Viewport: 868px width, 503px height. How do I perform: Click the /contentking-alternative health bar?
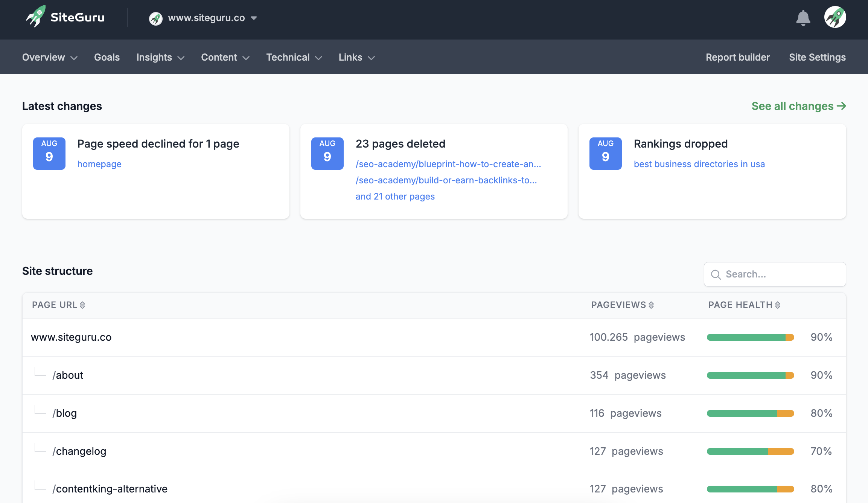tap(750, 489)
